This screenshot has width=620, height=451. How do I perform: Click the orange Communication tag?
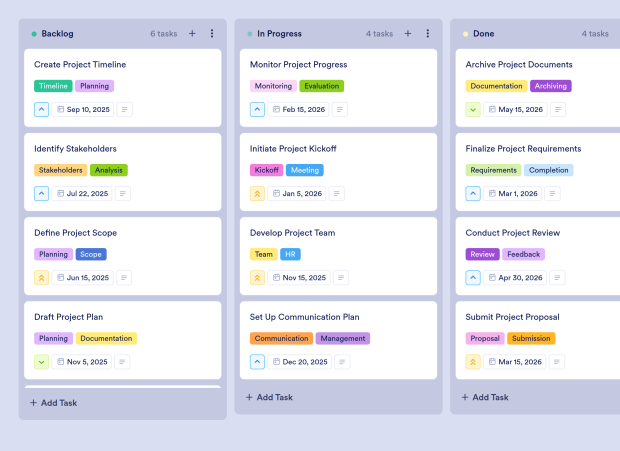click(281, 338)
